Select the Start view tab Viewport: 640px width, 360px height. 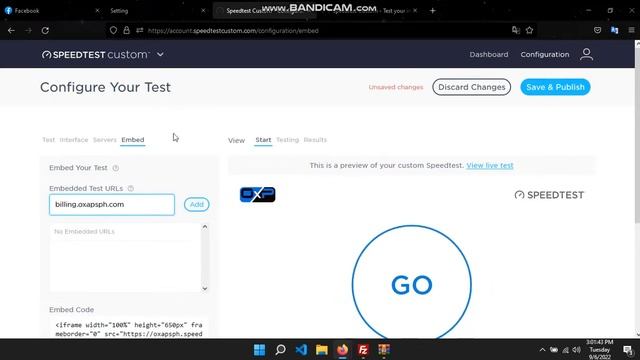(263, 140)
